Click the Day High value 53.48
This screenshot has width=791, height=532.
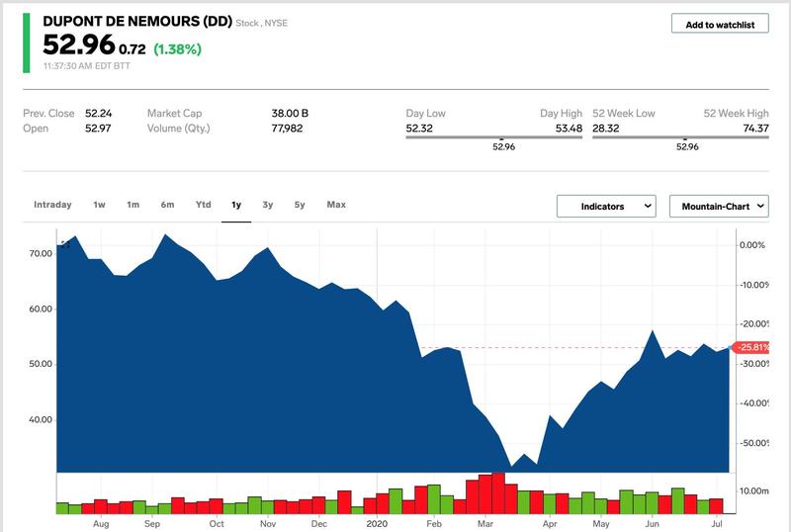point(569,129)
